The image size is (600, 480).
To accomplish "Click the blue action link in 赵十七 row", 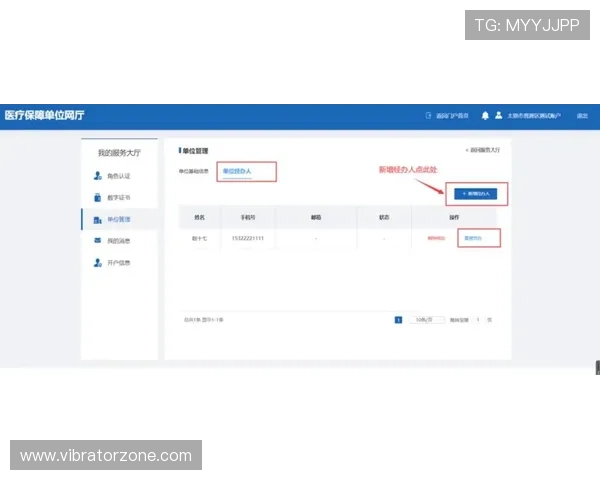I will coord(471,238).
